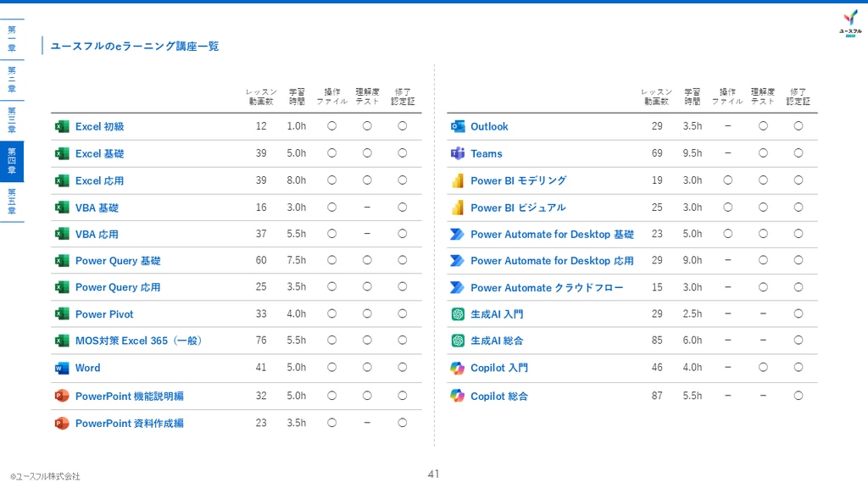Click the Word icon in the Word row

coord(61,368)
